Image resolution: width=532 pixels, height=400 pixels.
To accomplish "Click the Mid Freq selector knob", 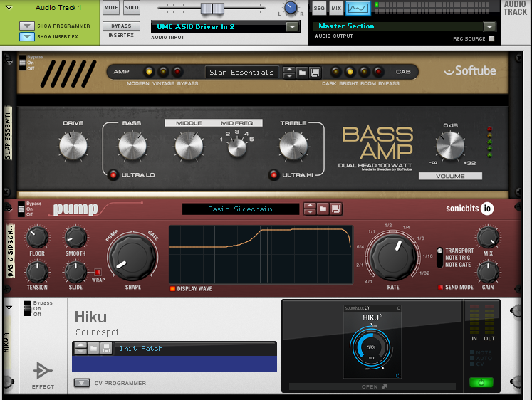I will pos(237,147).
